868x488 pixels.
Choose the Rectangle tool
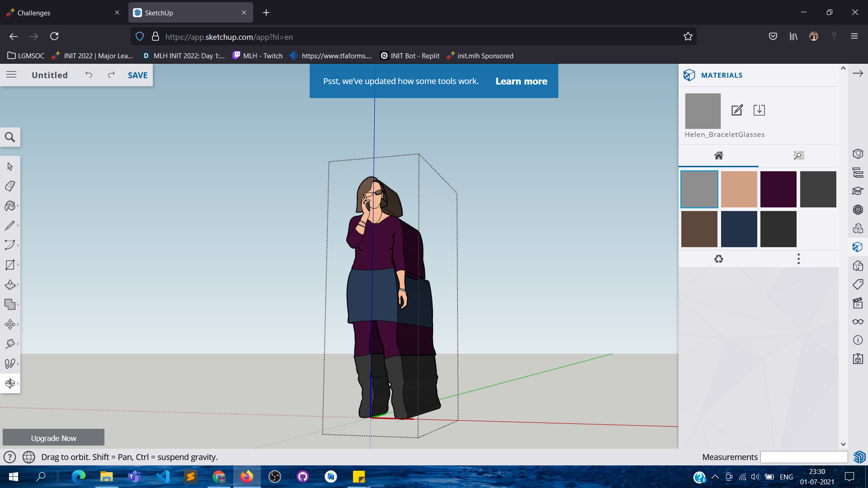[x=10, y=265]
